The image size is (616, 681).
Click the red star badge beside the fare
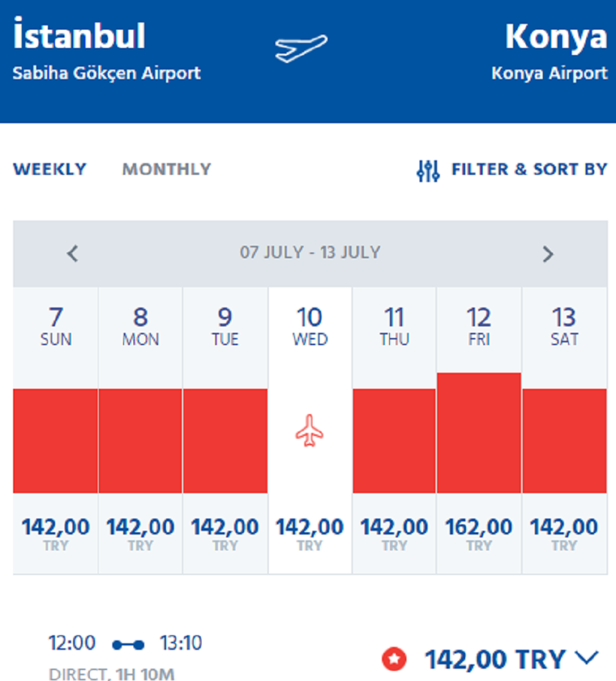coord(394,659)
